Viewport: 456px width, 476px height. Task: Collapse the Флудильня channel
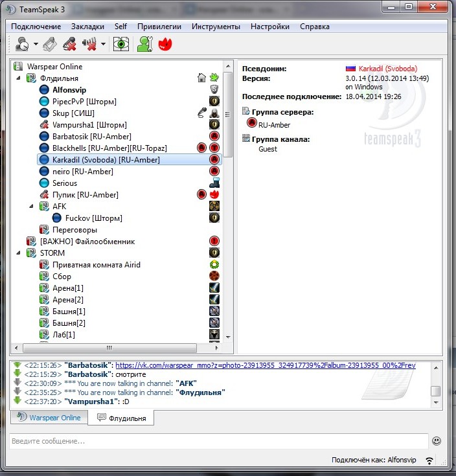(19, 78)
